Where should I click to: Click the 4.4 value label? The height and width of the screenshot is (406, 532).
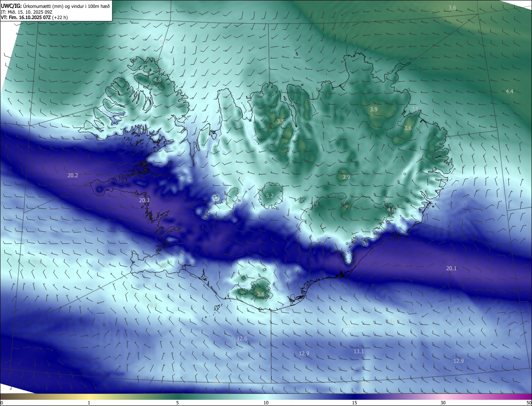coord(510,92)
